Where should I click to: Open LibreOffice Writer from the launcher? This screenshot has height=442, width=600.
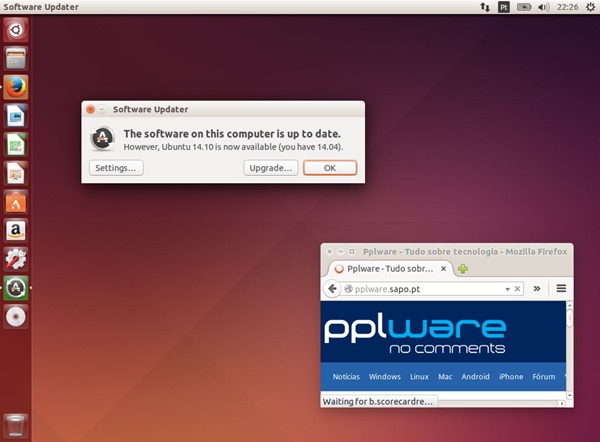tap(16, 116)
